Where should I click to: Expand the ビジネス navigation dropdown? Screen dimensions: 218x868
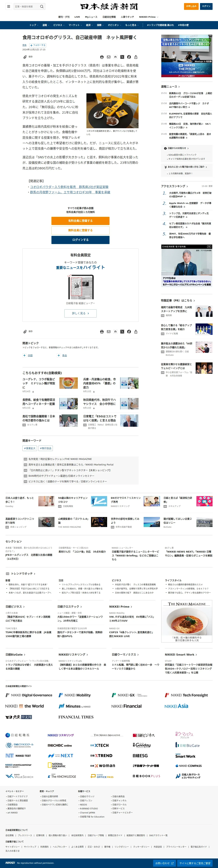(59, 25)
